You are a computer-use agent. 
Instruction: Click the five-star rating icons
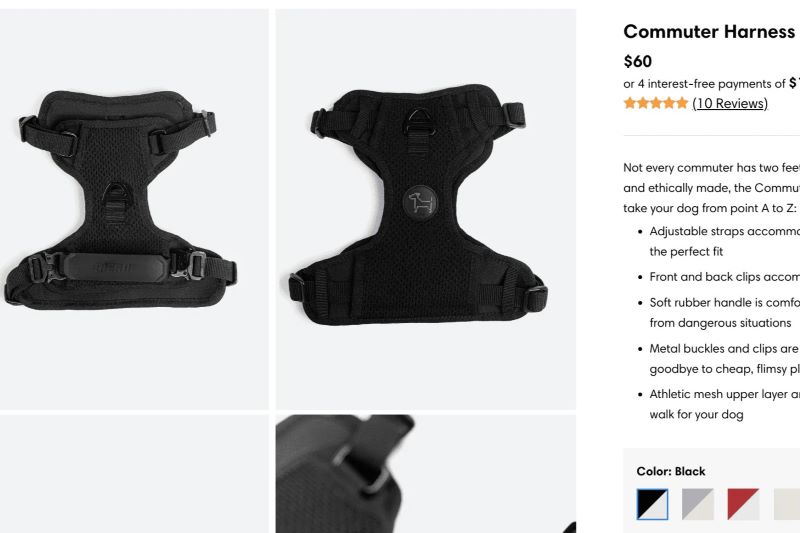coord(656,104)
